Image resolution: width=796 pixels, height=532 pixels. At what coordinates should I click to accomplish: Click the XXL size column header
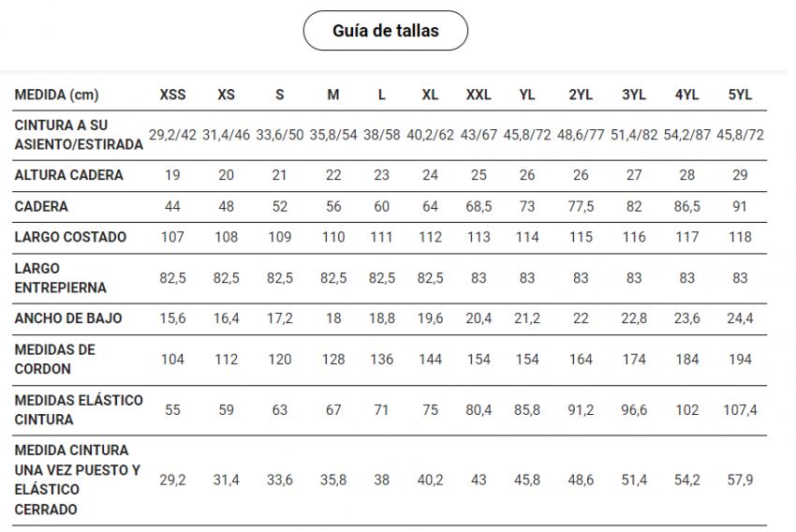coord(479,95)
